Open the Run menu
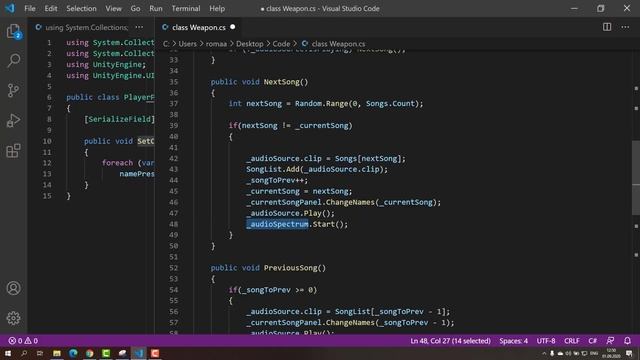 [156, 8]
